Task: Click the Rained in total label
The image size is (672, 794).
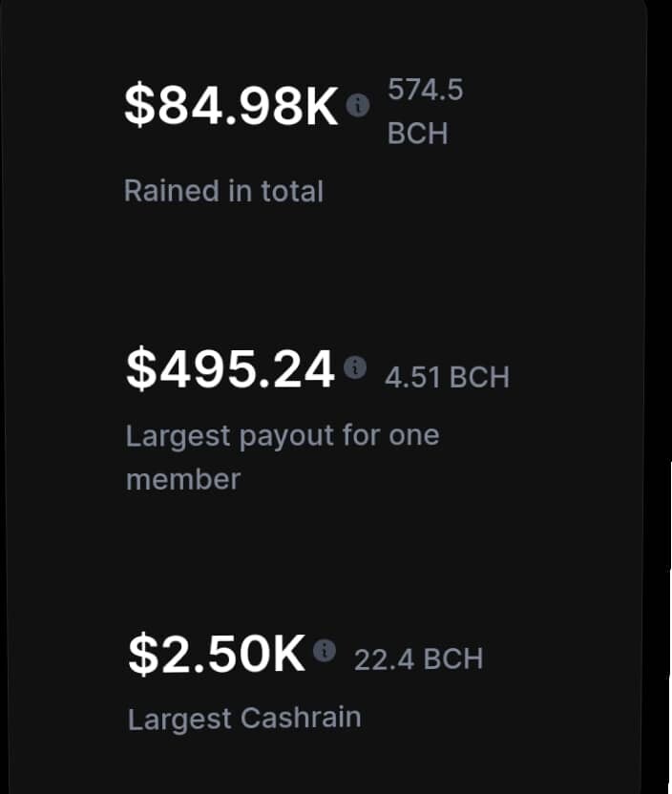Action: point(223,191)
